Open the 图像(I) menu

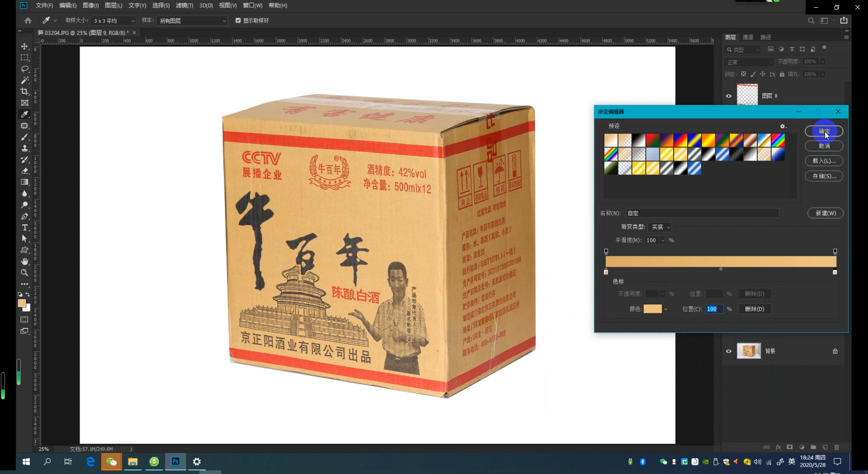click(91, 5)
